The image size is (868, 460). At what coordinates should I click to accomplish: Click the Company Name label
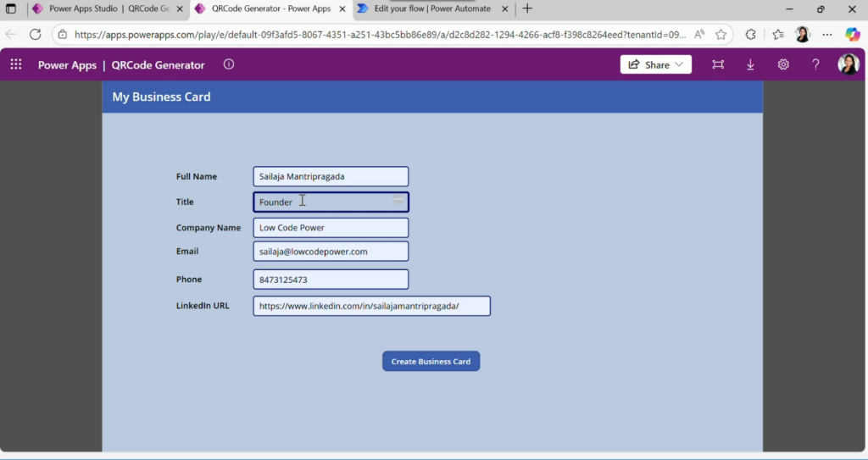pyautogui.click(x=209, y=228)
